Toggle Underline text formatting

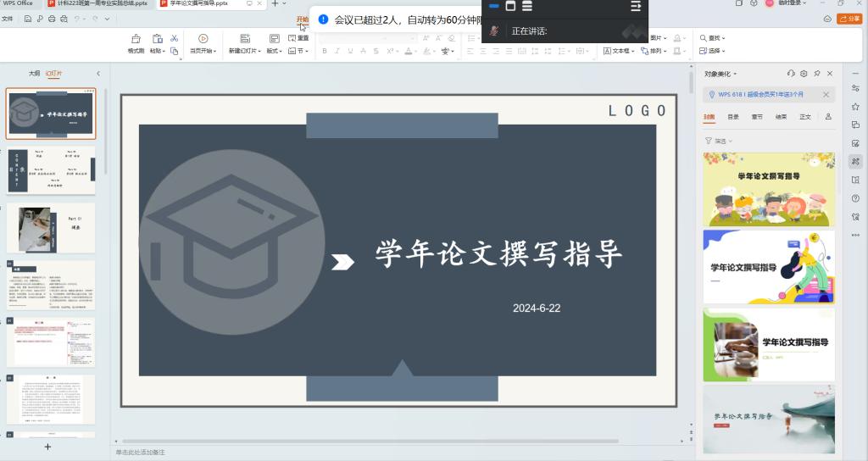coord(349,51)
